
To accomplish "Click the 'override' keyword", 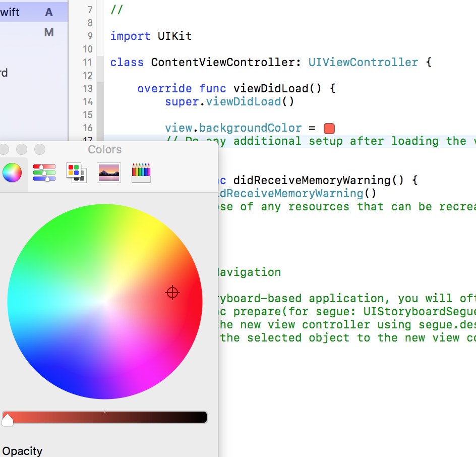I will point(164,89).
